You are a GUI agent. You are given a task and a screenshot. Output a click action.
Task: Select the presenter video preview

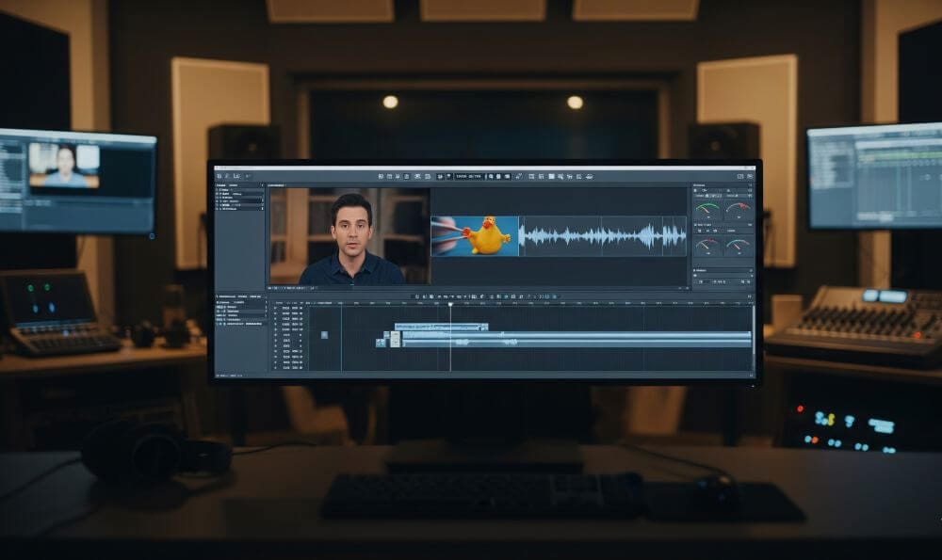pos(349,236)
